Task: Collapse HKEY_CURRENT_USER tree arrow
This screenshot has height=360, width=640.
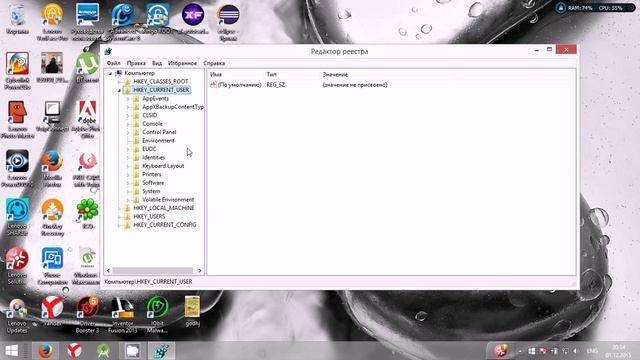Action: click(x=119, y=90)
